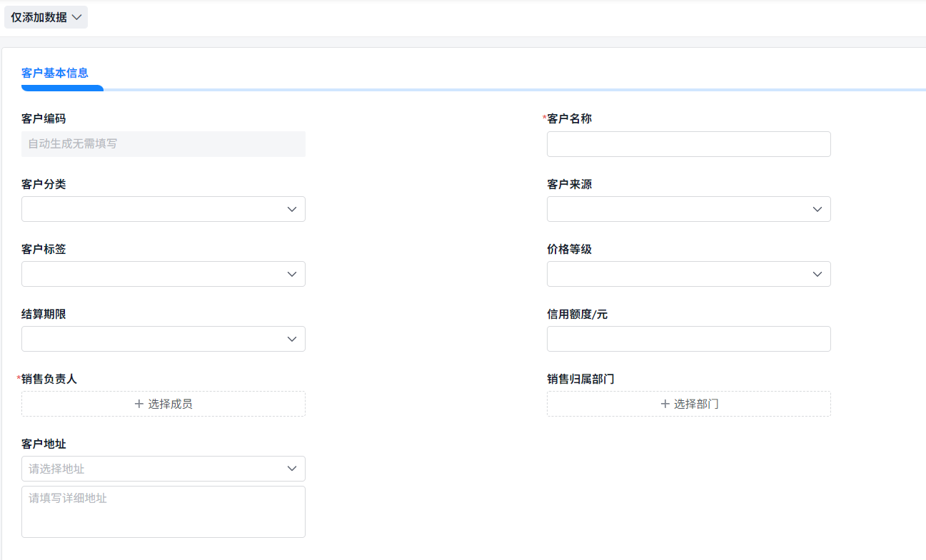
Task: Open the 客户标签 dropdown
Action: (163, 274)
